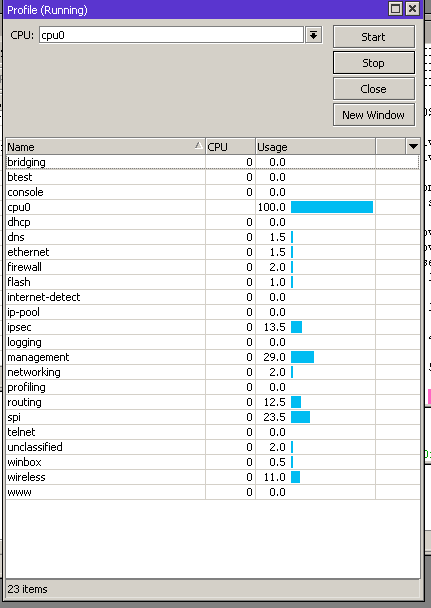Select the telnet row
Viewport: 431px width, 608px height.
tap(213, 432)
